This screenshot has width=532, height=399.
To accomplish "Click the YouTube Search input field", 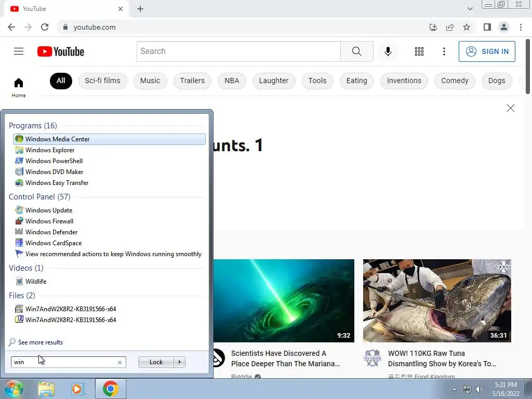I will pyautogui.click(x=238, y=51).
